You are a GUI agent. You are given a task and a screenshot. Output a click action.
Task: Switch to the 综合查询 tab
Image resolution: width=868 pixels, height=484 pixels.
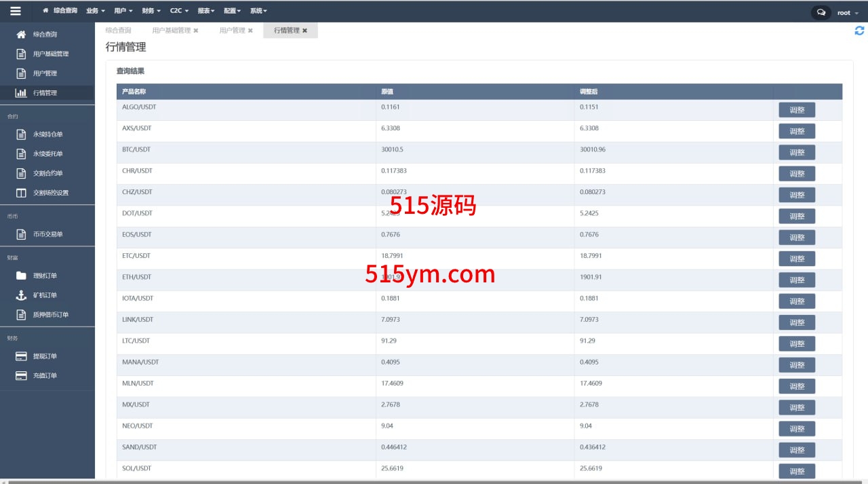[119, 31]
